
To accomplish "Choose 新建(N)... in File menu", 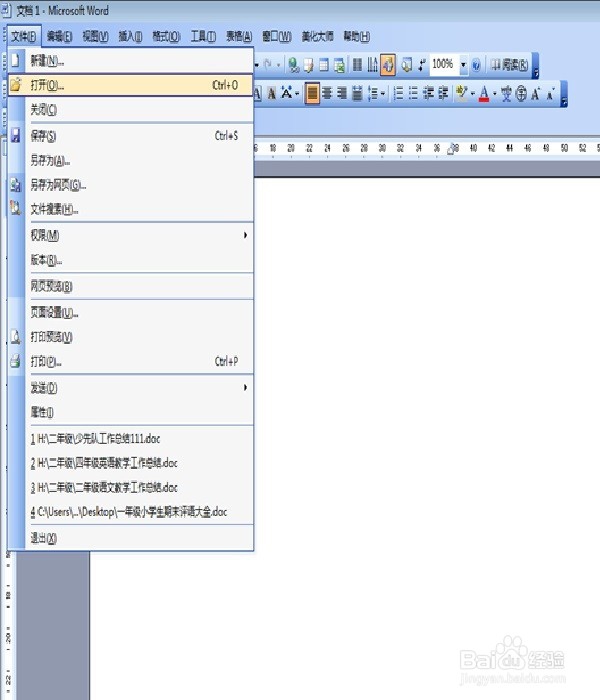I will [x=131, y=61].
